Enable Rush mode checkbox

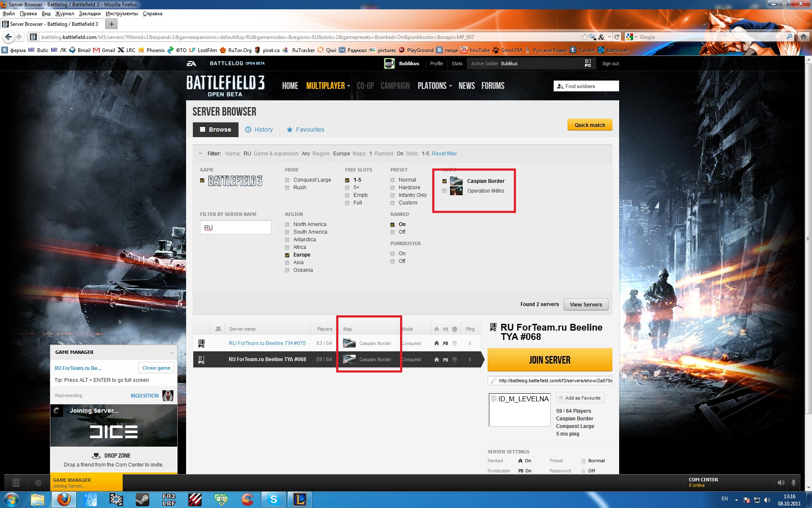287,188
